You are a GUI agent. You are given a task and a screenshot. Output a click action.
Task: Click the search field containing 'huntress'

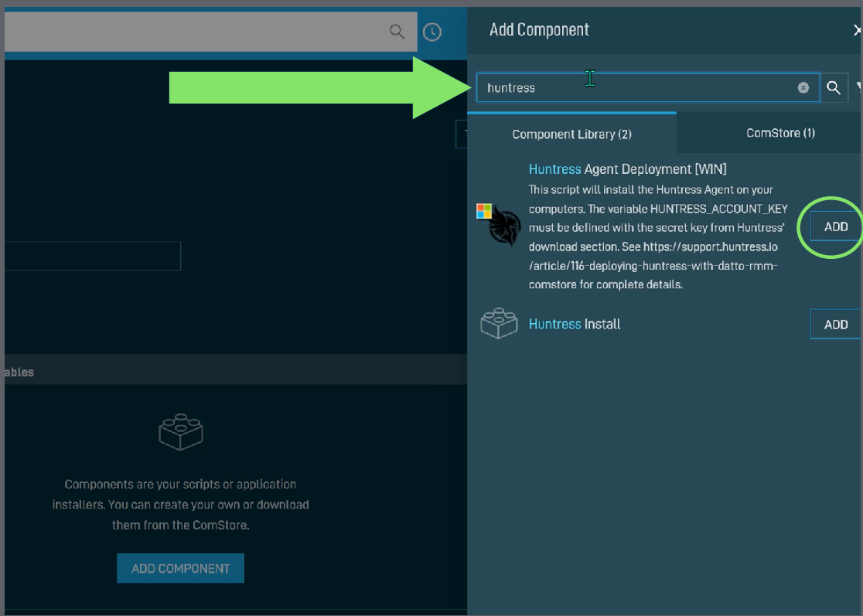(647, 87)
